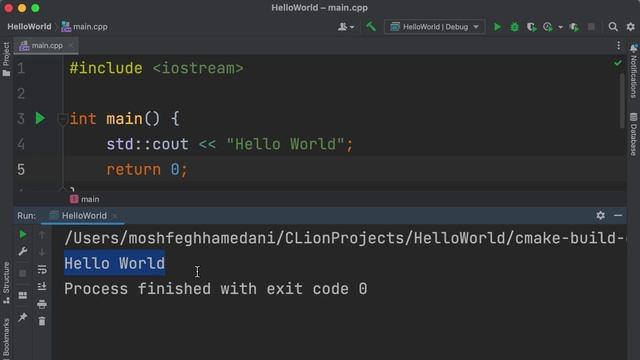Click the main breadcrumb below the editor
The image size is (640, 360).
pos(85,199)
